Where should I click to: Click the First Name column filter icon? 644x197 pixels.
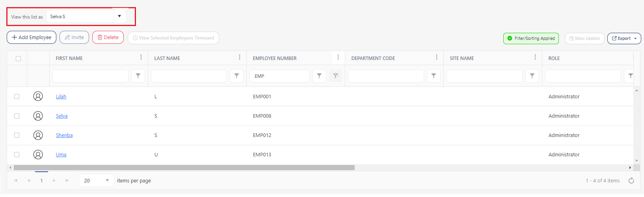[x=138, y=76]
